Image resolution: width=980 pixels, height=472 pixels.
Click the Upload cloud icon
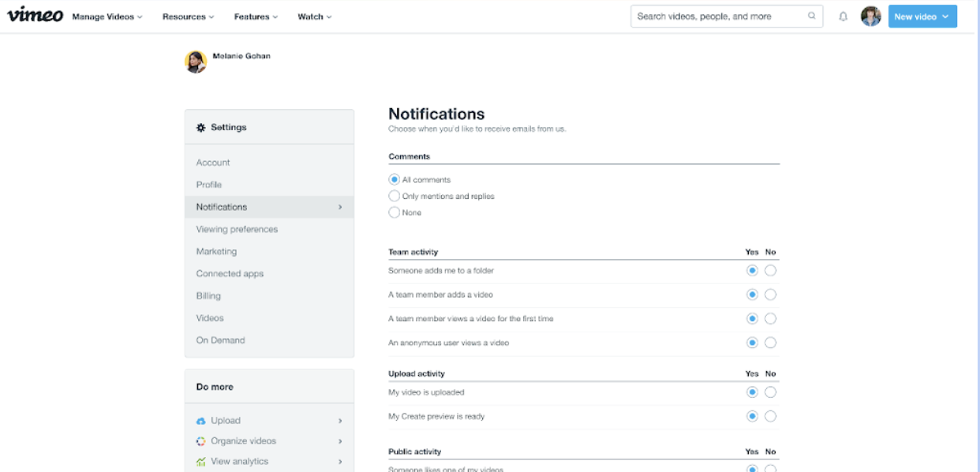tap(201, 421)
